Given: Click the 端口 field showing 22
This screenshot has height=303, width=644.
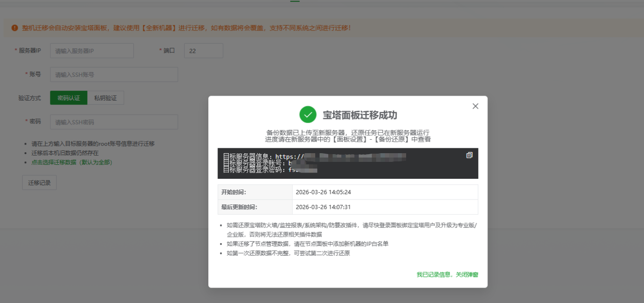Looking at the screenshot, I should coord(203,50).
